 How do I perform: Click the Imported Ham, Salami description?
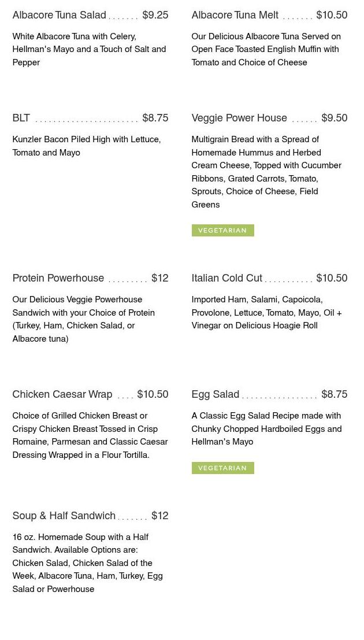(x=266, y=312)
